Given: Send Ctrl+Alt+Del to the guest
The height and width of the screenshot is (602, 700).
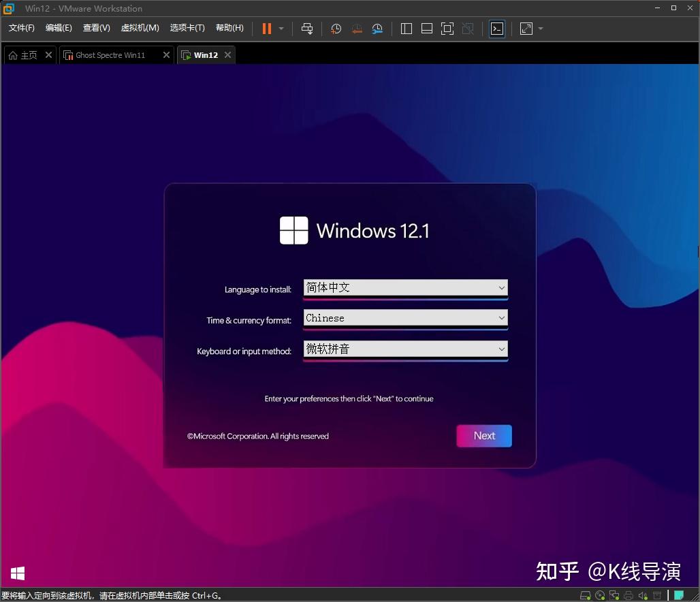Looking at the screenshot, I should coord(308,29).
